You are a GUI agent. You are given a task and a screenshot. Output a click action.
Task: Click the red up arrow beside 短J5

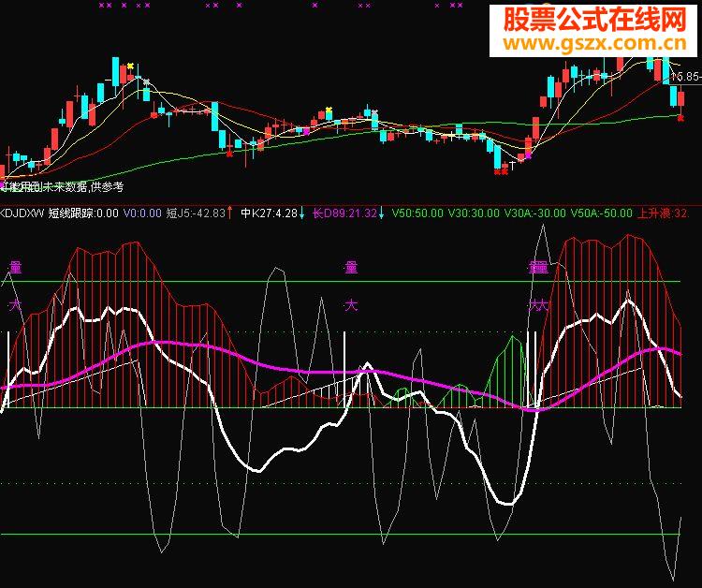[x=229, y=213]
